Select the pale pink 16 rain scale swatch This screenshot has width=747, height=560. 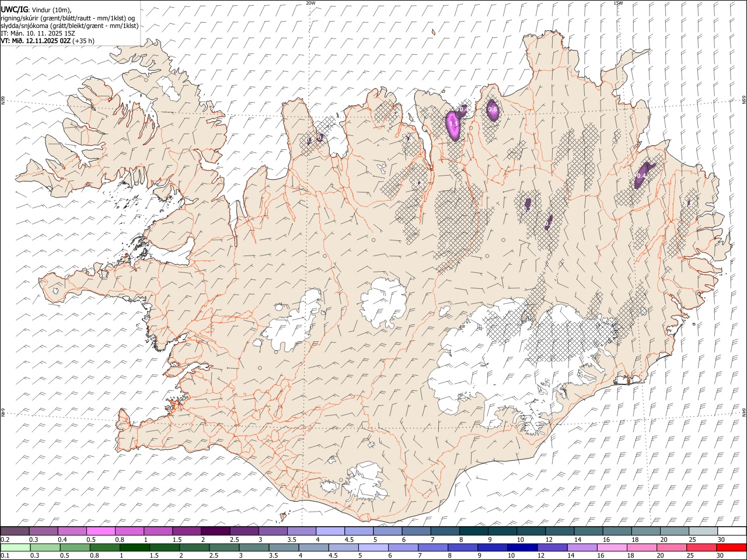(612, 547)
